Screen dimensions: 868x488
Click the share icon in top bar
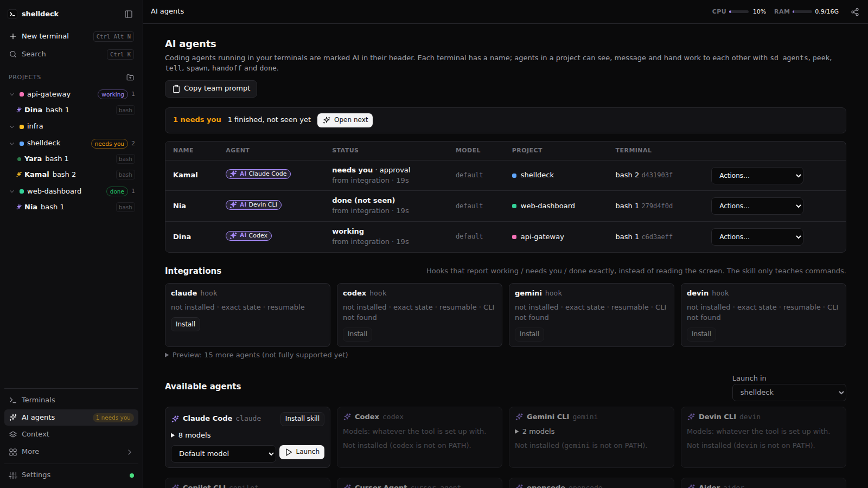(855, 12)
